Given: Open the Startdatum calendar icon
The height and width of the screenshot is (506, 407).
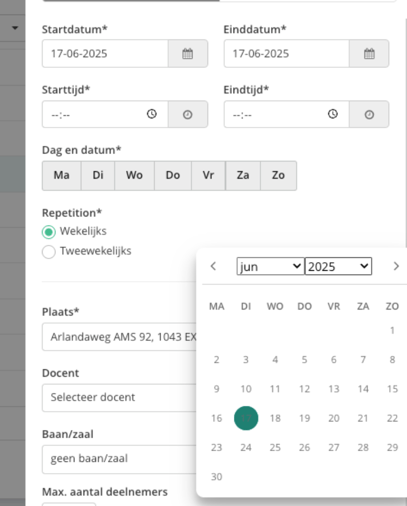Looking at the screenshot, I should coord(188,54).
